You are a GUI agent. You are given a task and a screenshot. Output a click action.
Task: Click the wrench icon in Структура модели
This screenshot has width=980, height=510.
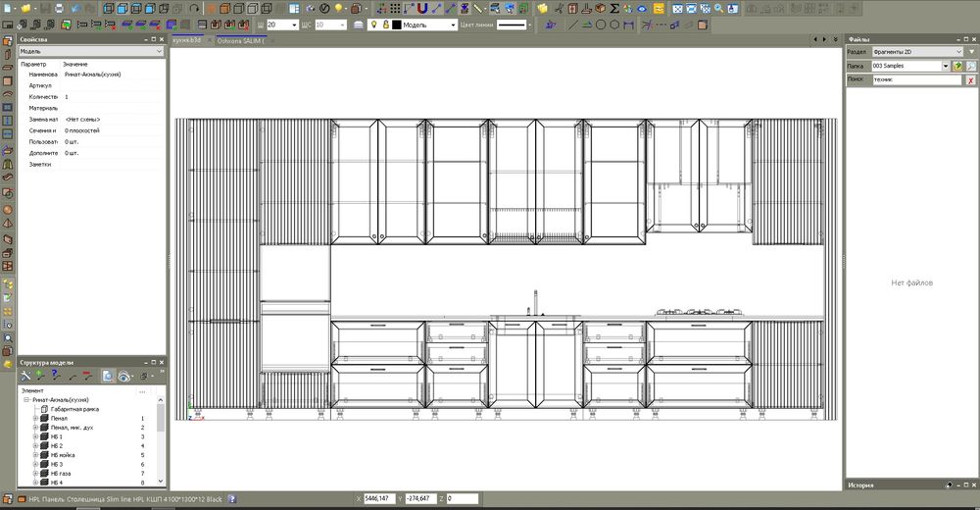click(25, 376)
